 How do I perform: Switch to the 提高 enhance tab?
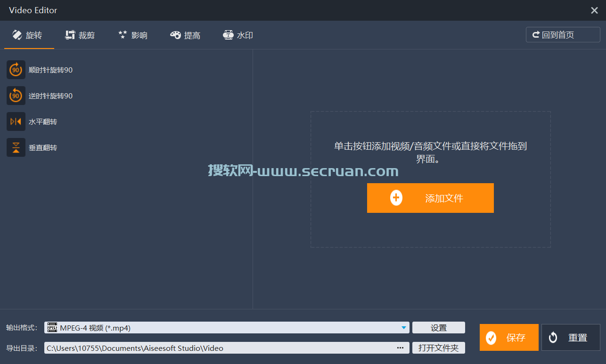click(186, 35)
